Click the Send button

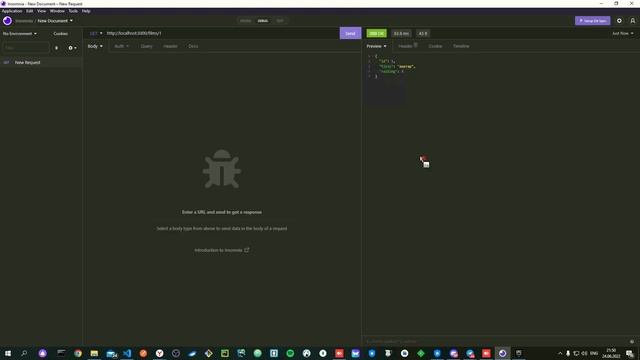point(350,33)
